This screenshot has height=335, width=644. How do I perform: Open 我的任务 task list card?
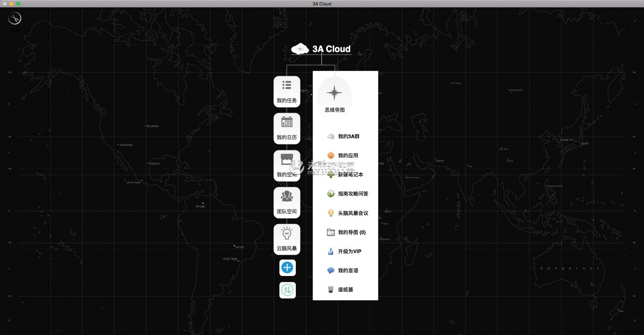(287, 92)
